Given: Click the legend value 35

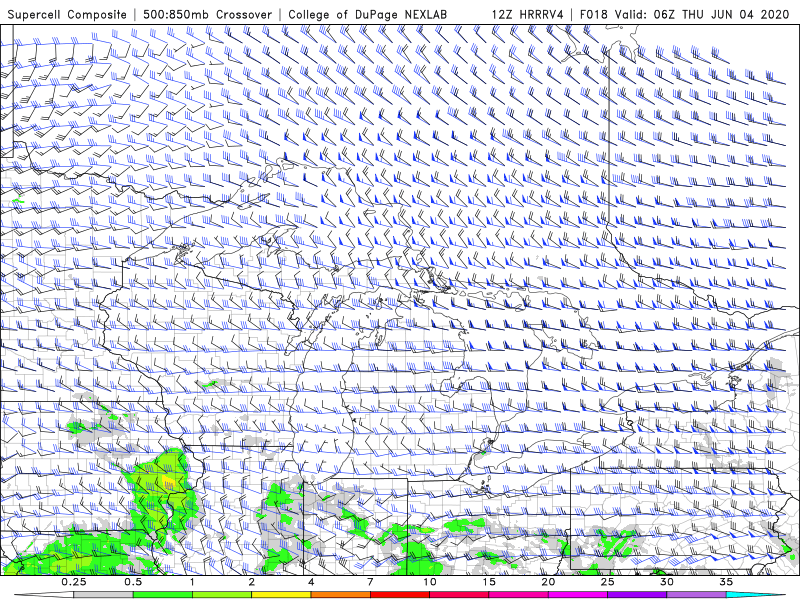Looking at the screenshot, I should 726,582.
